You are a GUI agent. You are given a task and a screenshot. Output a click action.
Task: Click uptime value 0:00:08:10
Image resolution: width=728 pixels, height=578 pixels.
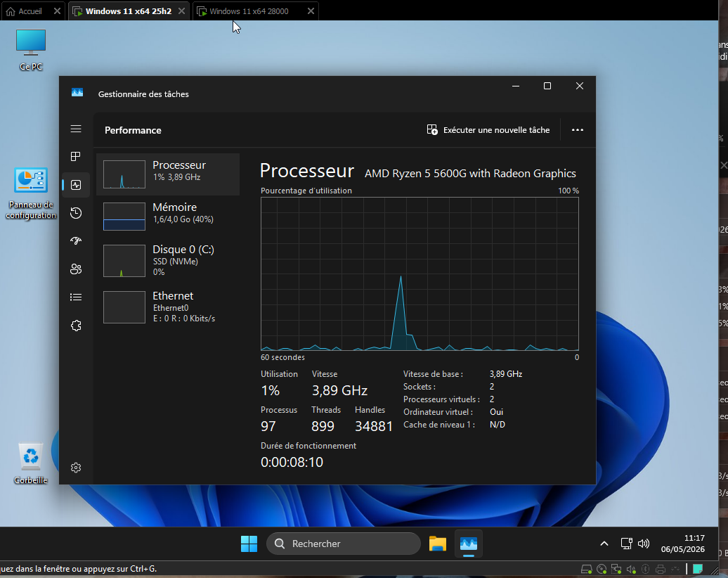pos(292,462)
